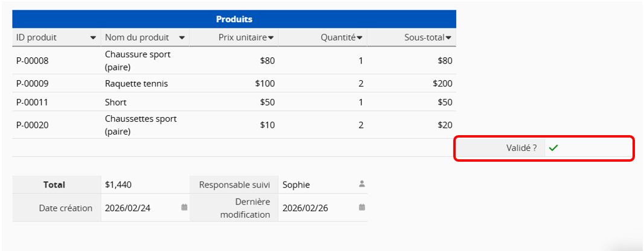Click the calendar icon beside Dernière modification
The height and width of the screenshot is (251, 644).
pos(362,208)
